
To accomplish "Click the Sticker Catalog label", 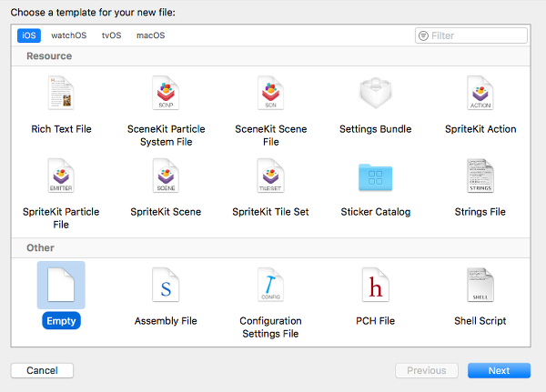I will (x=375, y=212).
